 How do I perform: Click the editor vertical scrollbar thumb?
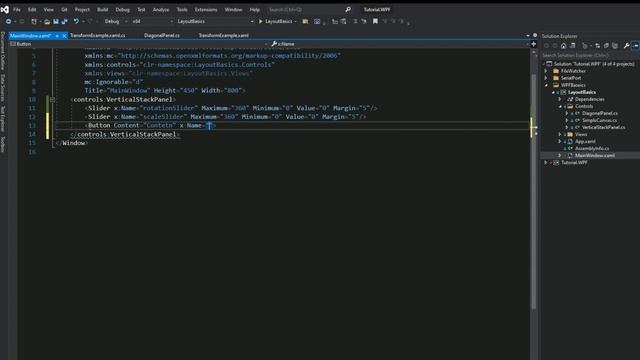tap(533, 192)
